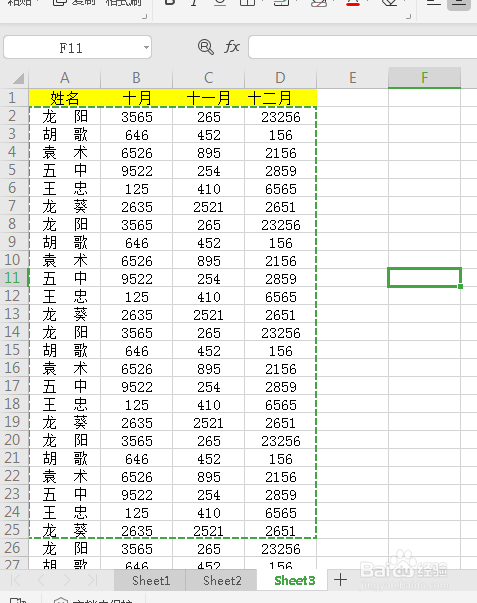Image resolution: width=477 pixels, height=603 pixels.
Task: Click header cell 十二月 in D1
Action: [x=280, y=98]
